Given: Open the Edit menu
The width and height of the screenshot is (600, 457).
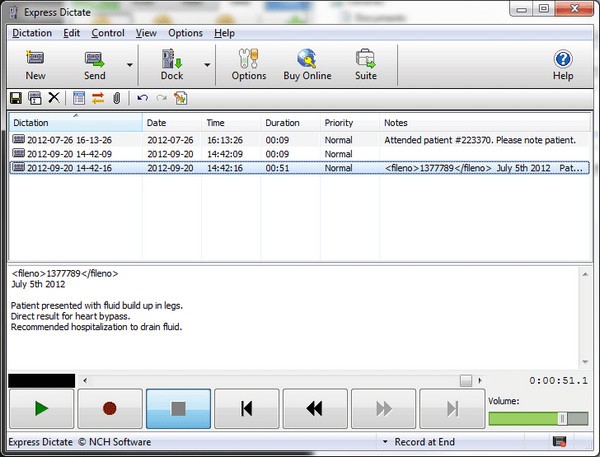Looking at the screenshot, I should click(x=71, y=33).
